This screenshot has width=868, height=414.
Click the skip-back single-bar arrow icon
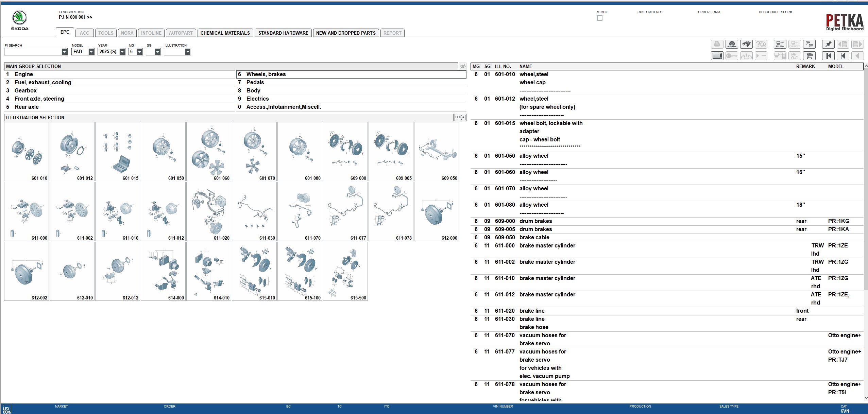pos(843,56)
